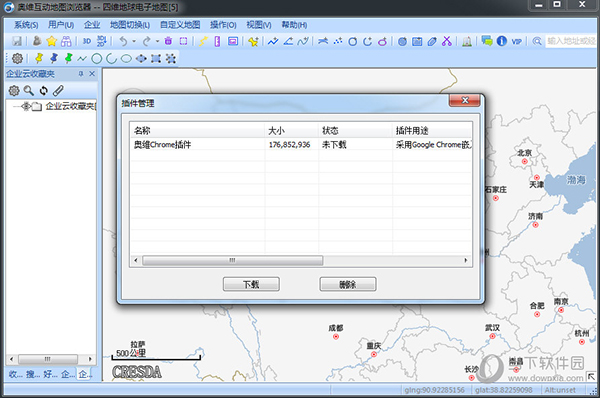This screenshot has height=398, width=600.
Task: Select the blue pushpin marker tool
Action: 54,58
